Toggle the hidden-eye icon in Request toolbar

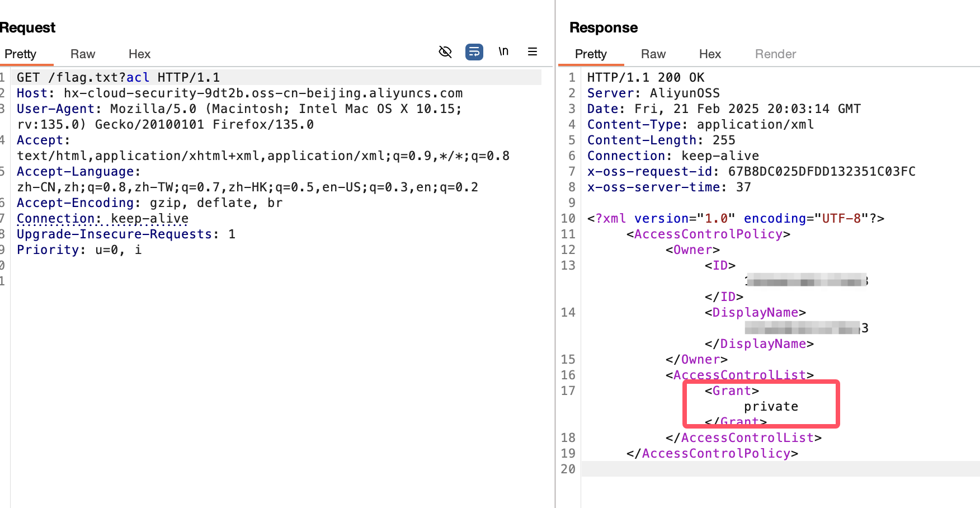[445, 52]
